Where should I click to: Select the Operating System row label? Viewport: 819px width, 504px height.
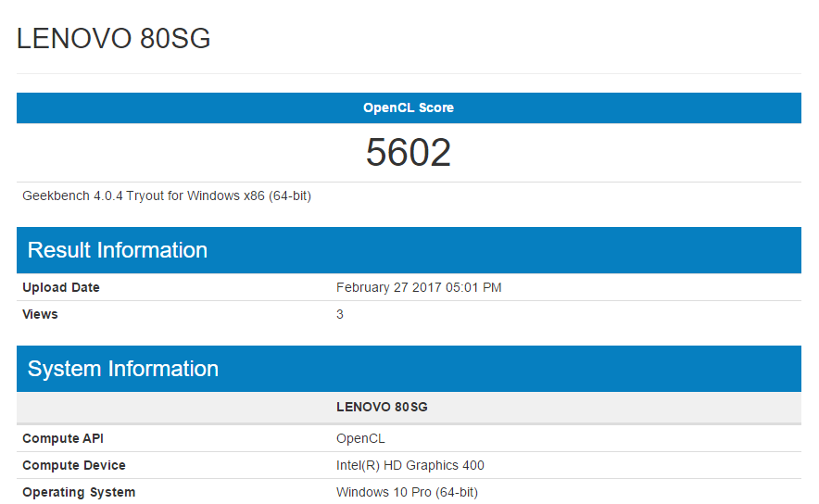pyautogui.click(x=79, y=492)
